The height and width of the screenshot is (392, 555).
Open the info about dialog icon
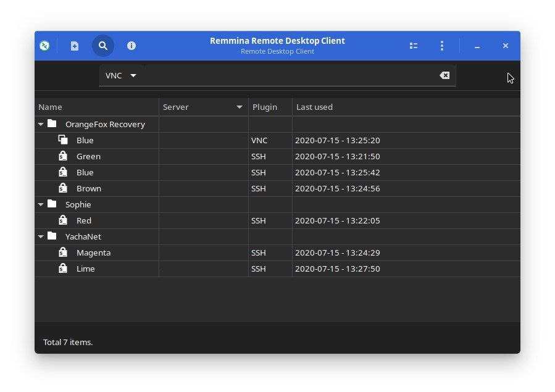pos(131,46)
